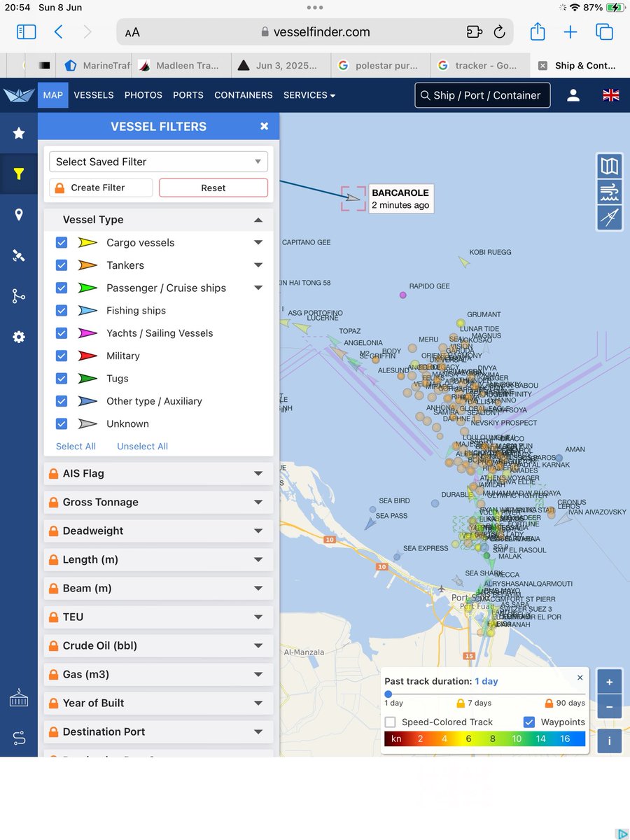
Task: Switch map style using the map layers icon
Action: [609, 166]
